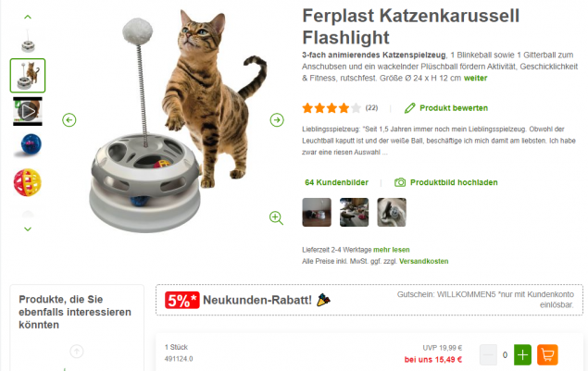The width and height of the screenshot is (588, 371).
Task: Click 'mehr lesen' next to Lieferzeit
Action: (392, 250)
